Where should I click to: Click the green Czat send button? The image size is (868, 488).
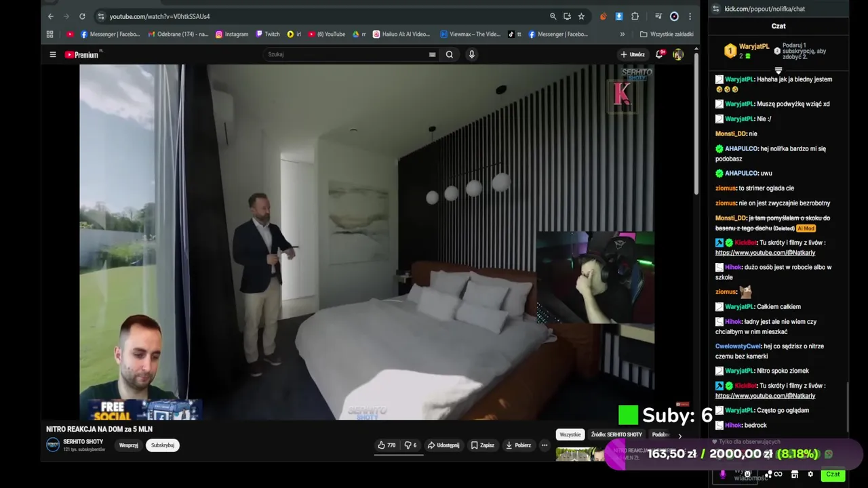[833, 474]
